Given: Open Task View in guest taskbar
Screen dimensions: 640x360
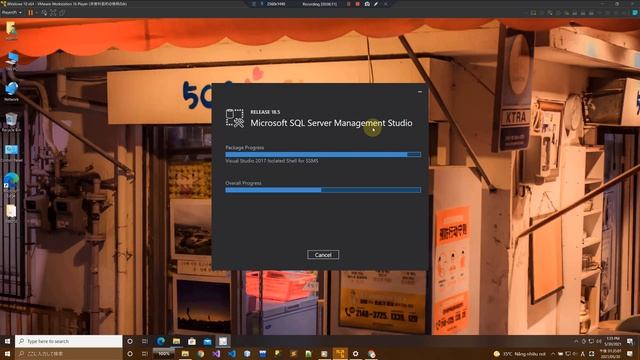Looking at the screenshot, I should point(145,341).
